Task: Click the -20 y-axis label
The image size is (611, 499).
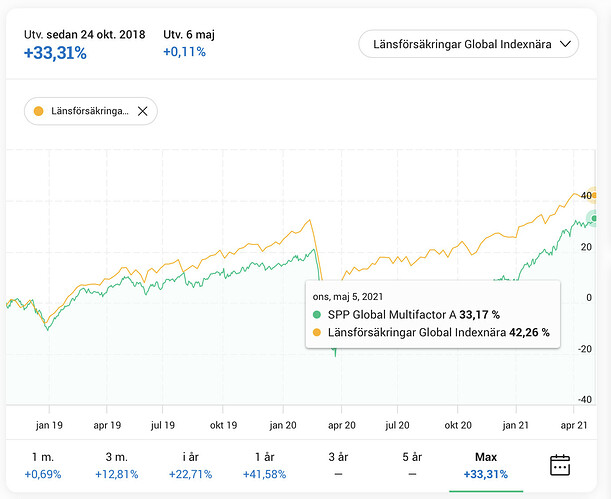Action: 585,349
